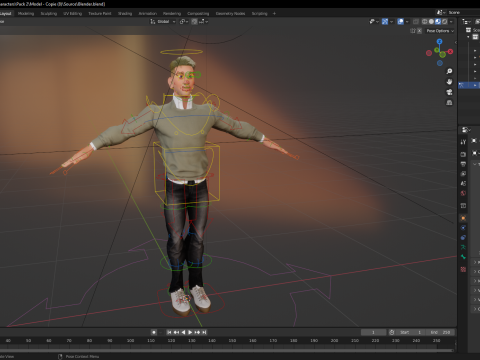Viewport: 480px width, 360px height.
Task: Click the current frame number field
Action: click(x=373, y=332)
